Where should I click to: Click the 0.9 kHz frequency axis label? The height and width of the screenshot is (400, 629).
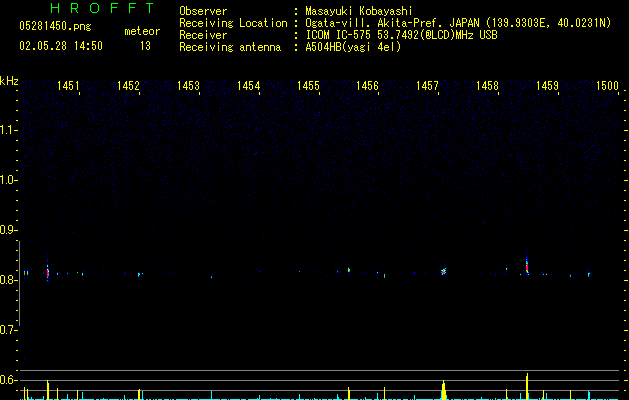[8, 230]
